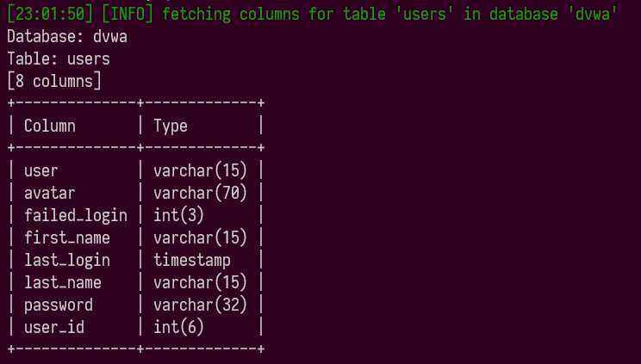The image size is (641, 364).
Task: Click the timestamp 23:01:50 in log line
Action: [50, 15]
